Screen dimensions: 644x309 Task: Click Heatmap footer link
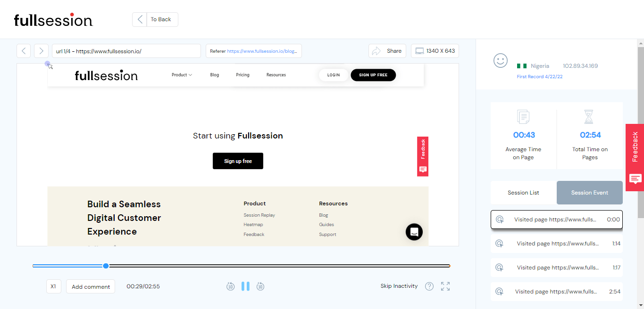tap(253, 225)
